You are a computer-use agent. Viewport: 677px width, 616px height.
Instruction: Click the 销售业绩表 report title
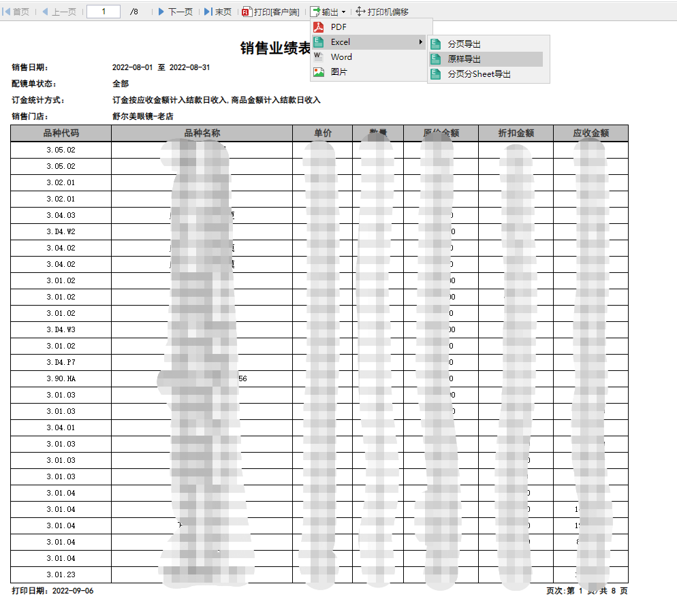tap(275, 48)
